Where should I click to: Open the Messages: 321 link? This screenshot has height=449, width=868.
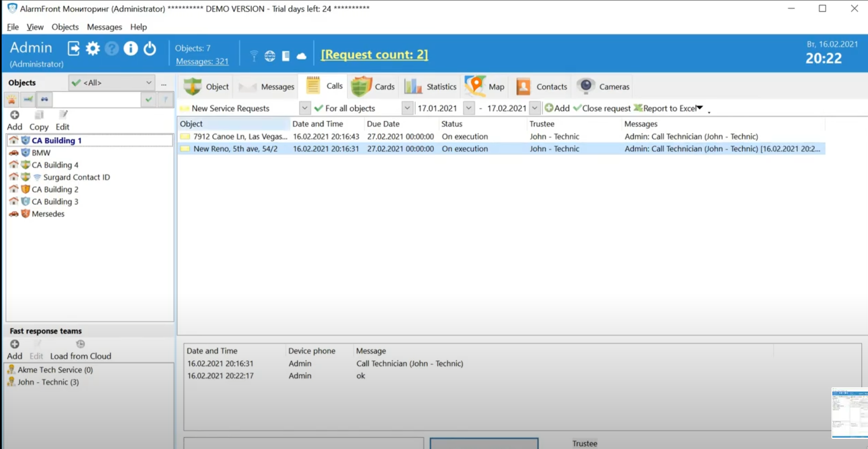[x=202, y=61]
